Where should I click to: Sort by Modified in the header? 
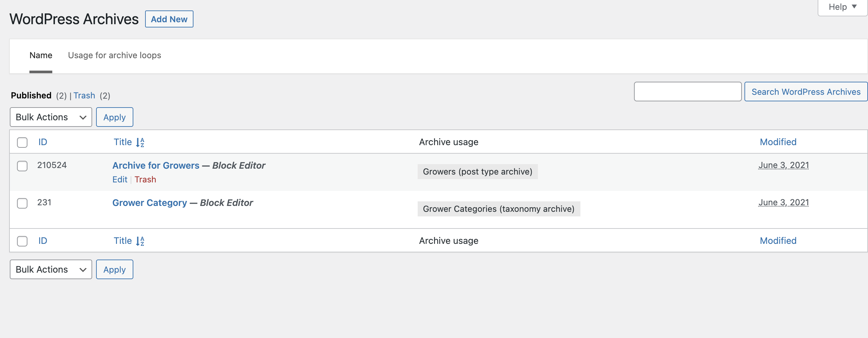pos(778,142)
